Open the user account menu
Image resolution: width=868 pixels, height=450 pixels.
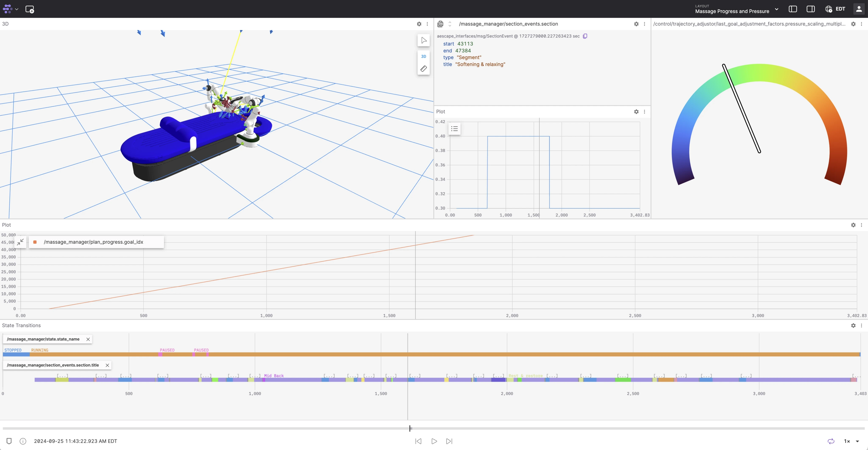point(859,9)
